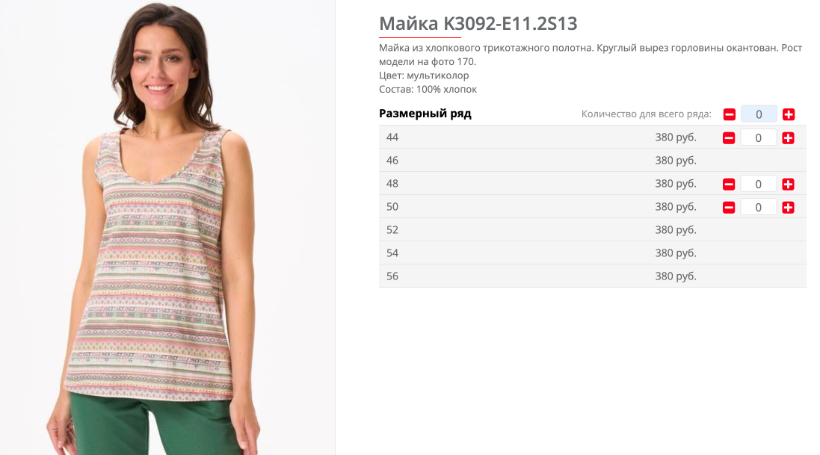Image resolution: width=820 pixels, height=455 pixels.
Task: Select the size 52 row
Action: (593, 230)
